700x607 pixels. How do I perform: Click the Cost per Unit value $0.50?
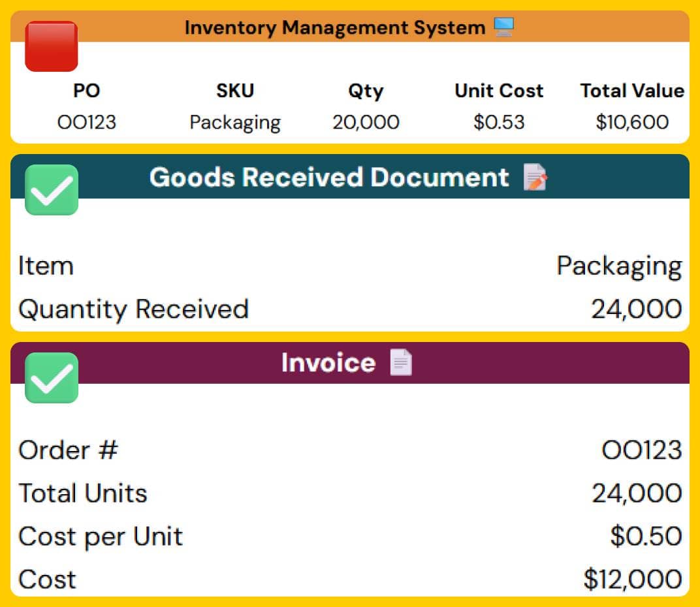coord(646,537)
